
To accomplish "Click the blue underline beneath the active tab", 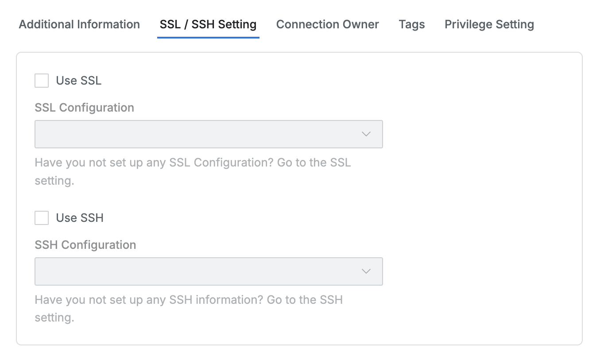I will point(208,37).
